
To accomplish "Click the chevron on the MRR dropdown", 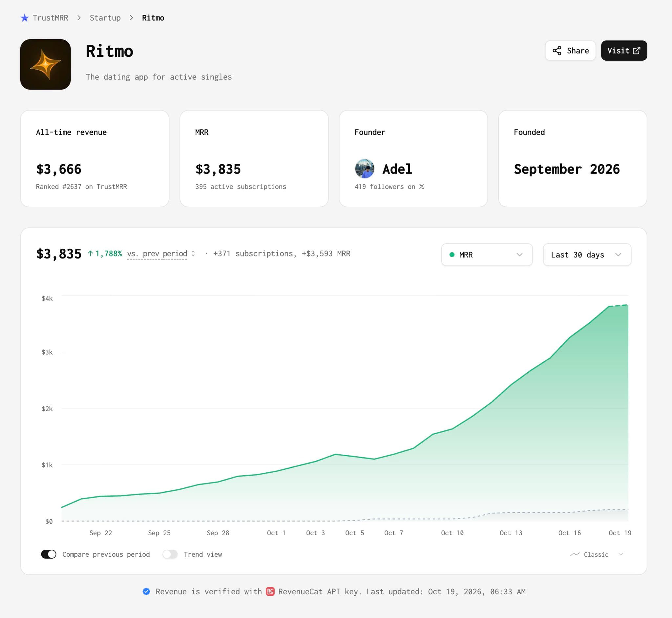I will (519, 255).
